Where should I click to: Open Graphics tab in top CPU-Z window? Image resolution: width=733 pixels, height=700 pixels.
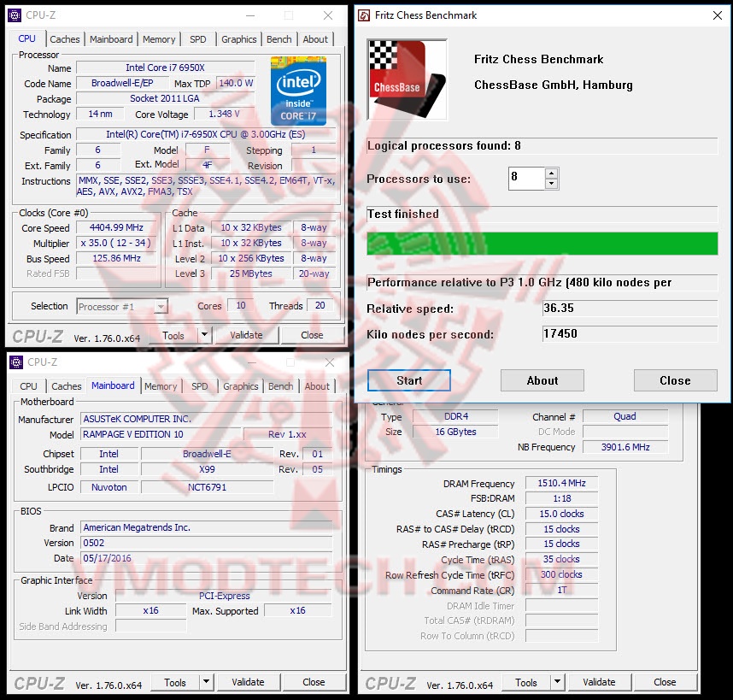click(x=239, y=39)
